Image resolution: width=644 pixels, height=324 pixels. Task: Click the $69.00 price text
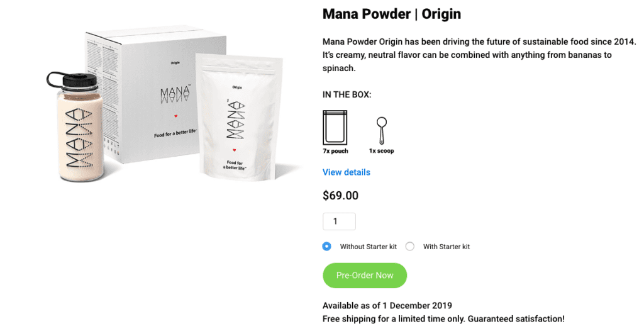pyautogui.click(x=340, y=196)
